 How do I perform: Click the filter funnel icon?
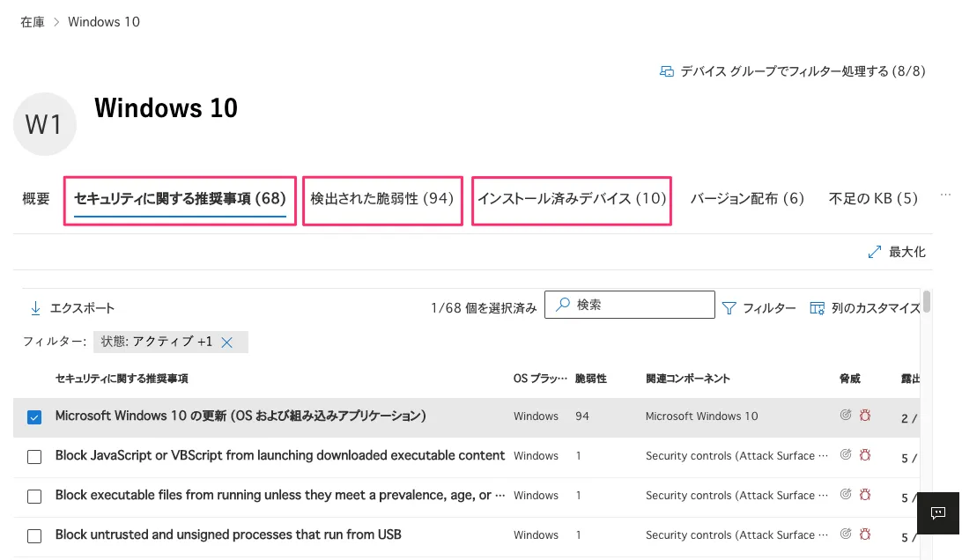coord(729,308)
